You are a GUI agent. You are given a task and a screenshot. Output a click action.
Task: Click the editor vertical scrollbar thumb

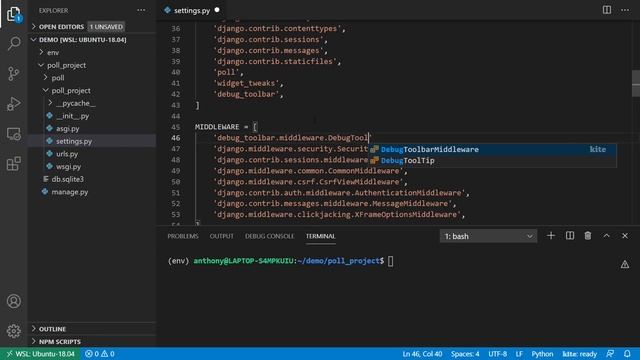[x=636, y=83]
